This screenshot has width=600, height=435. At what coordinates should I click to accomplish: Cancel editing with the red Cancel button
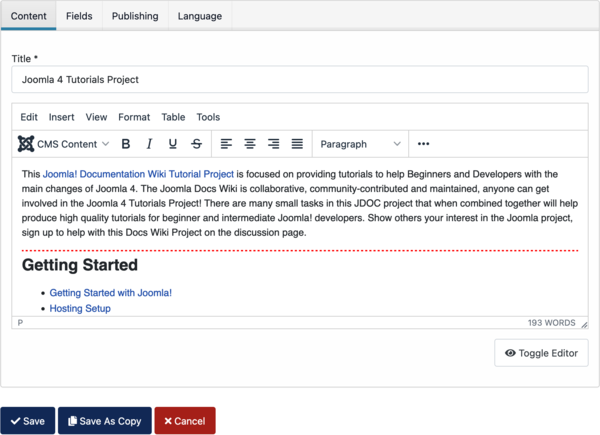tap(184, 421)
